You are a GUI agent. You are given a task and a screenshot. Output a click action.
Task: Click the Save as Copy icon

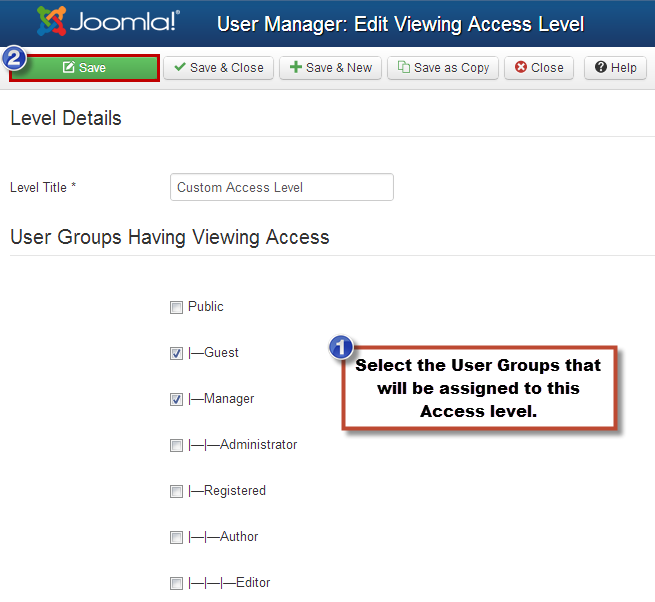404,67
